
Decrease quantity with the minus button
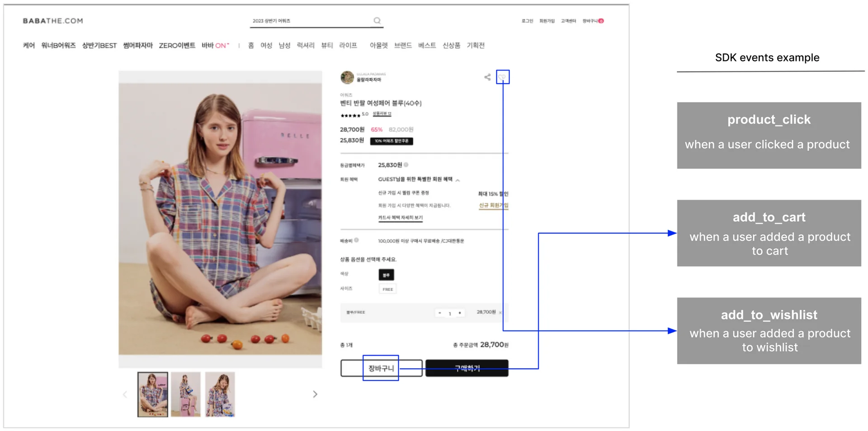[439, 313]
